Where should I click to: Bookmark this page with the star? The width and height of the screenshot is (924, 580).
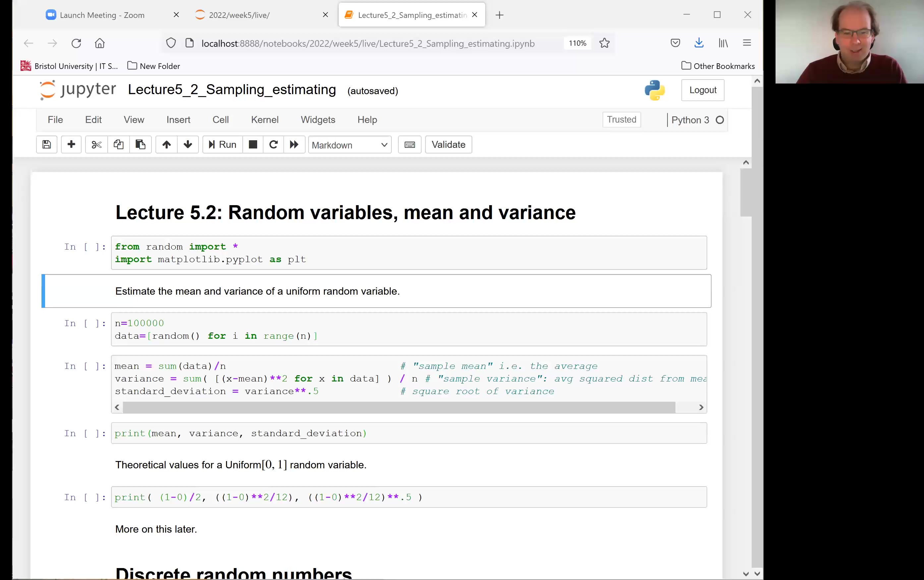tap(604, 43)
